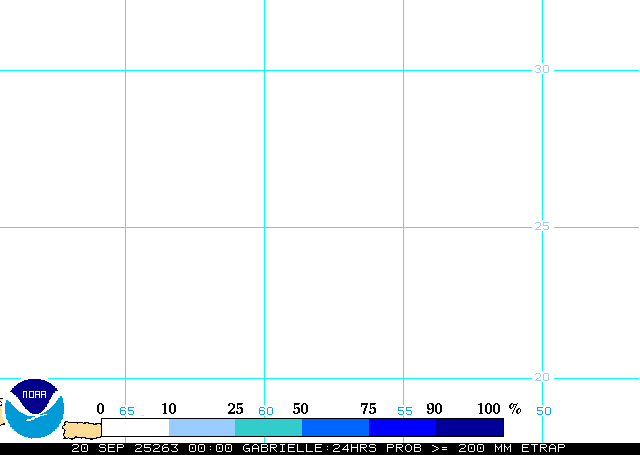Click the NOAA logo emblem

coord(35,407)
